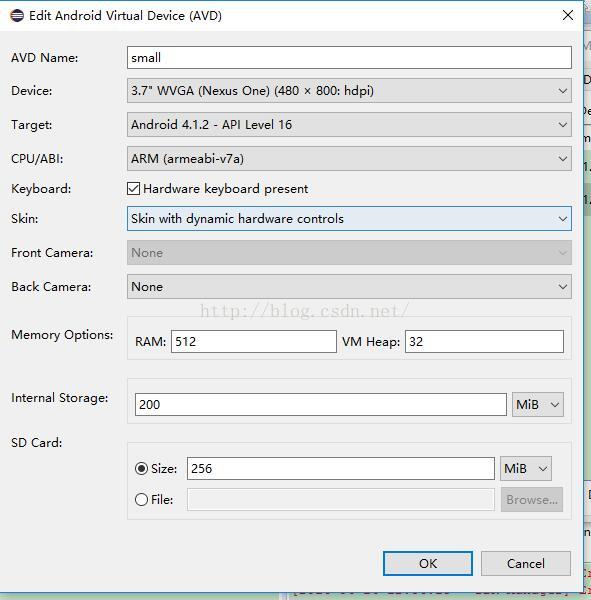Click the 'Internal Storage:' label
The height and width of the screenshot is (600, 591).
point(60,398)
